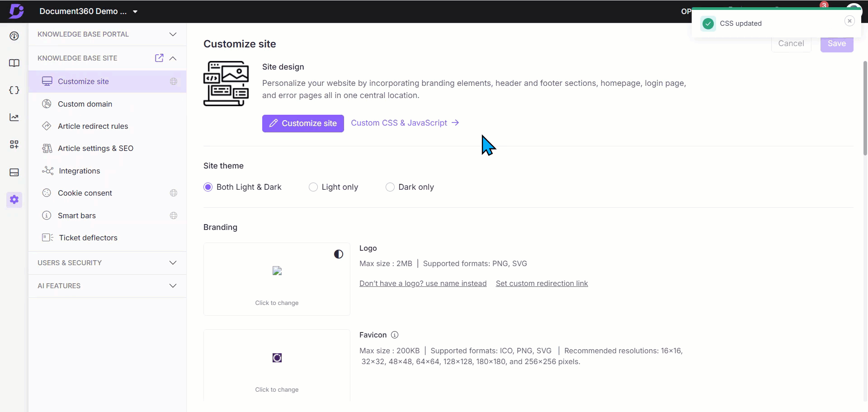Open Custom CSS & JavaScript link
This screenshot has width=868, height=412.
(405, 123)
